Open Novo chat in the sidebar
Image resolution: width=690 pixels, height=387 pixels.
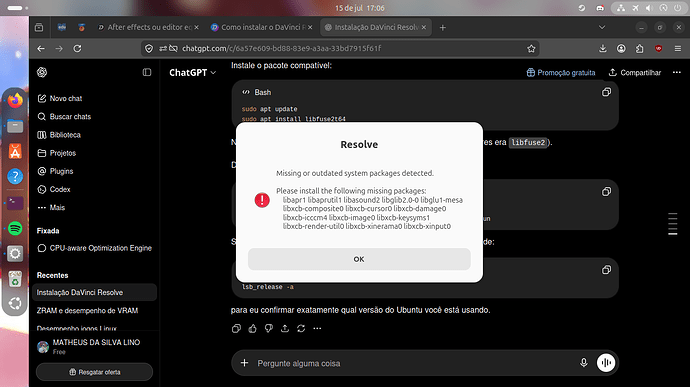(x=60, y=98)
